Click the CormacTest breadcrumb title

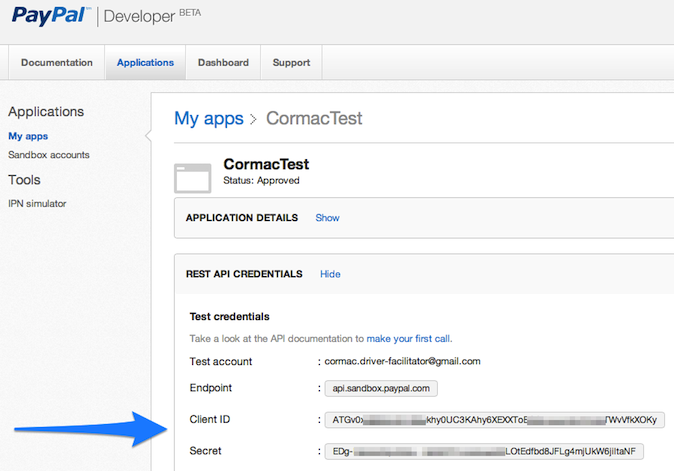click(314, 119)
